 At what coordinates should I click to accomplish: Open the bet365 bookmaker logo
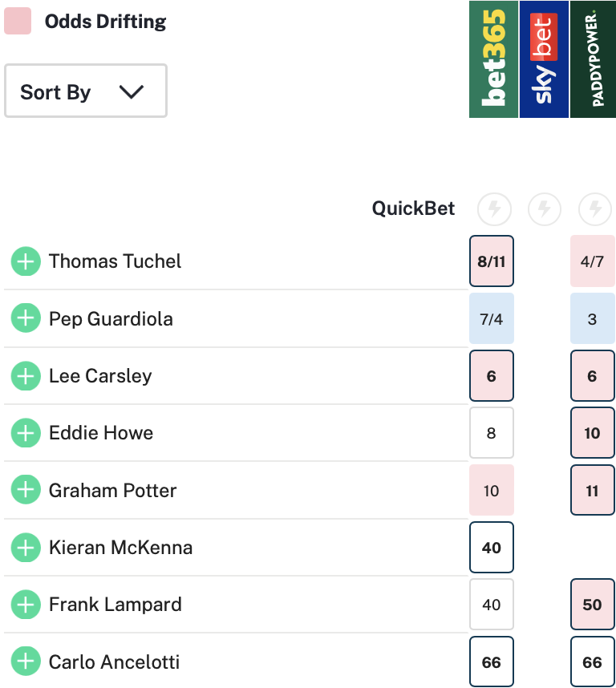coord(494,59)
